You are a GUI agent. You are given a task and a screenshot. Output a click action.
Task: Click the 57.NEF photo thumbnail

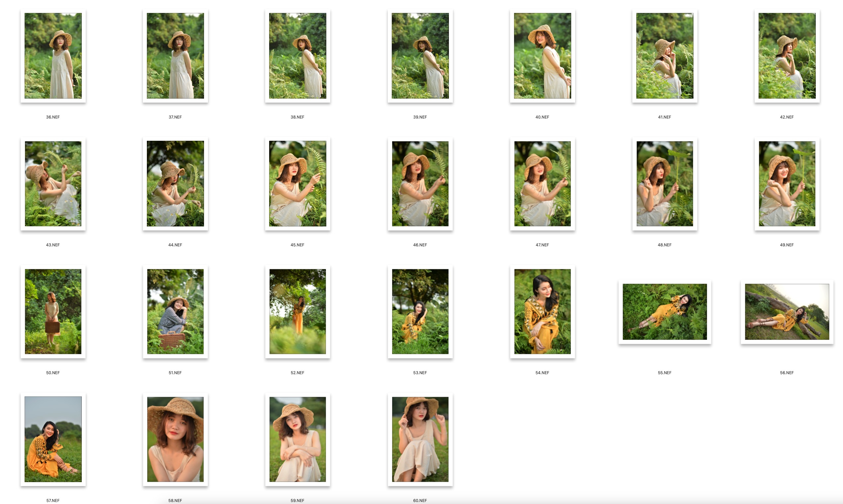click(x=53, y=439)
